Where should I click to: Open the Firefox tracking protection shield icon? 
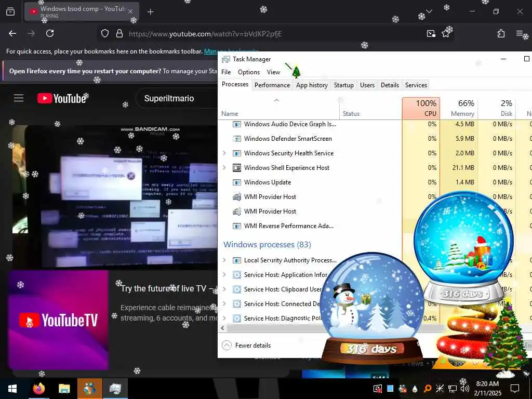pyautogui.click(x=105, y=34)
